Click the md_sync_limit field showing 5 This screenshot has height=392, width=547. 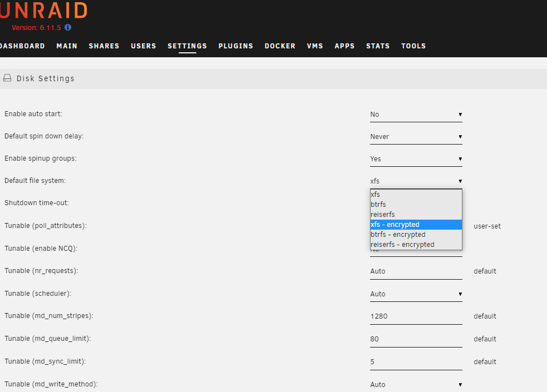pyautogui.click(x=416, y=362)
